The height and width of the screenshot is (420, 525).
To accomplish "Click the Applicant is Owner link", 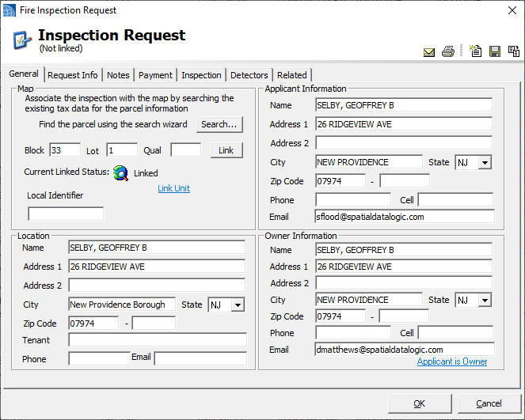I will point(452,361).
